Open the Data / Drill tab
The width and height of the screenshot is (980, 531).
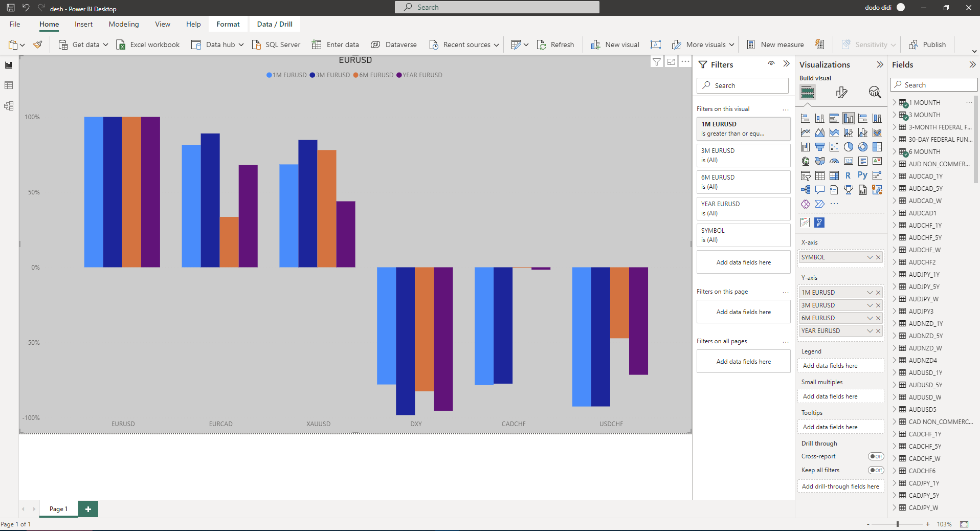(x=275, y=24)
